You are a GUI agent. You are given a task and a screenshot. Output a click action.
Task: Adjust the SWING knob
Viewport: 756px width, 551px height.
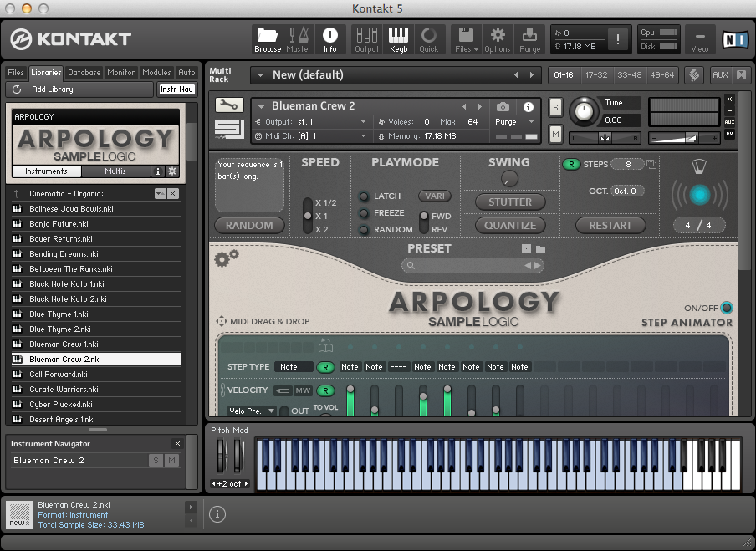(x=509, y=179)
